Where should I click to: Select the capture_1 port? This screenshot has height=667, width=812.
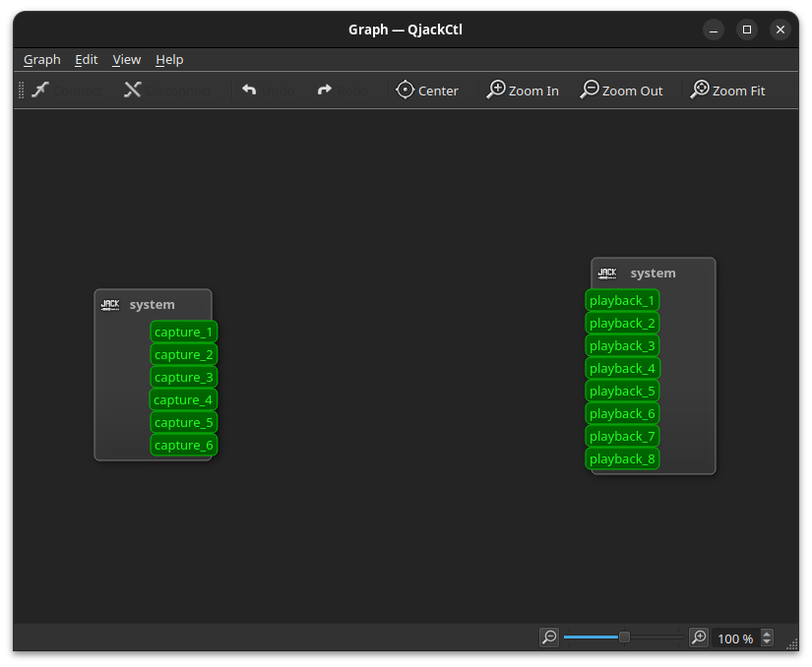pyautogui.click(x=184, y=332)
